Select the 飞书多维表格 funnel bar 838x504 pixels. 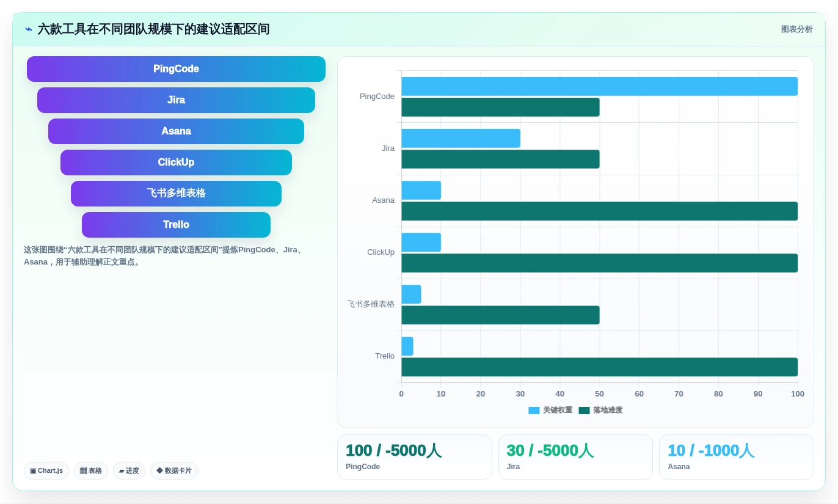click(176, 194)
